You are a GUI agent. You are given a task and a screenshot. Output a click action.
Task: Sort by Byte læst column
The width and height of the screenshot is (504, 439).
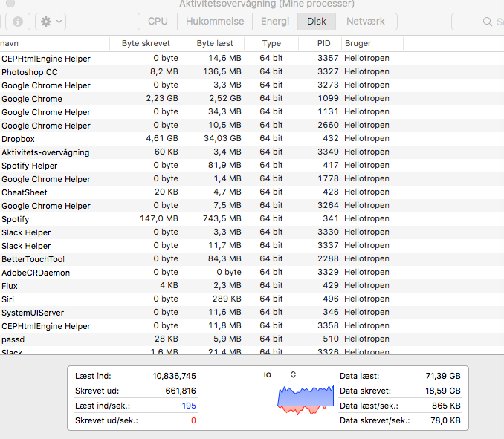[x=215, y=43]
